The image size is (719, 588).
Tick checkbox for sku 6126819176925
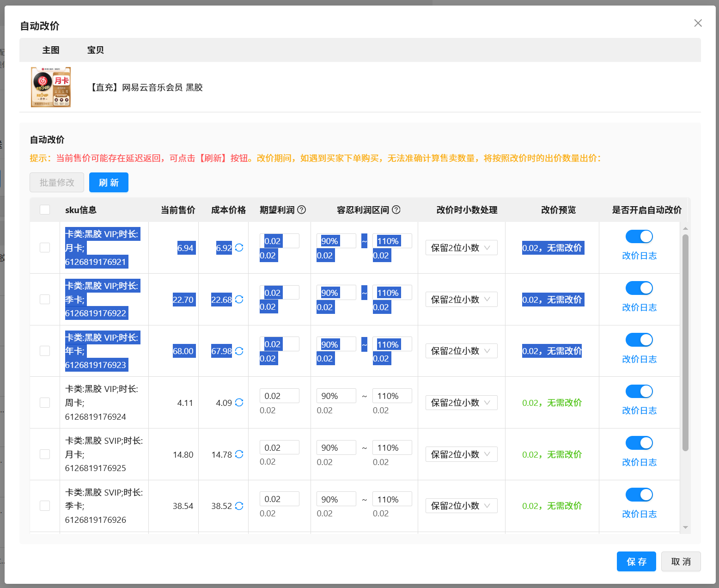45,454
